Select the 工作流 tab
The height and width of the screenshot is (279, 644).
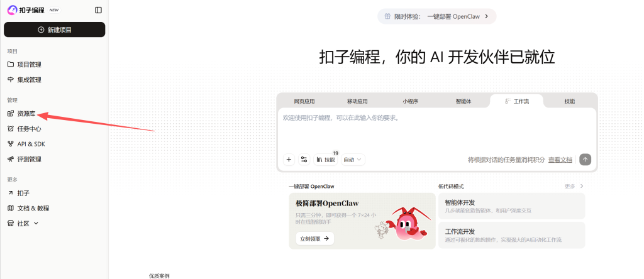[517, 101]
